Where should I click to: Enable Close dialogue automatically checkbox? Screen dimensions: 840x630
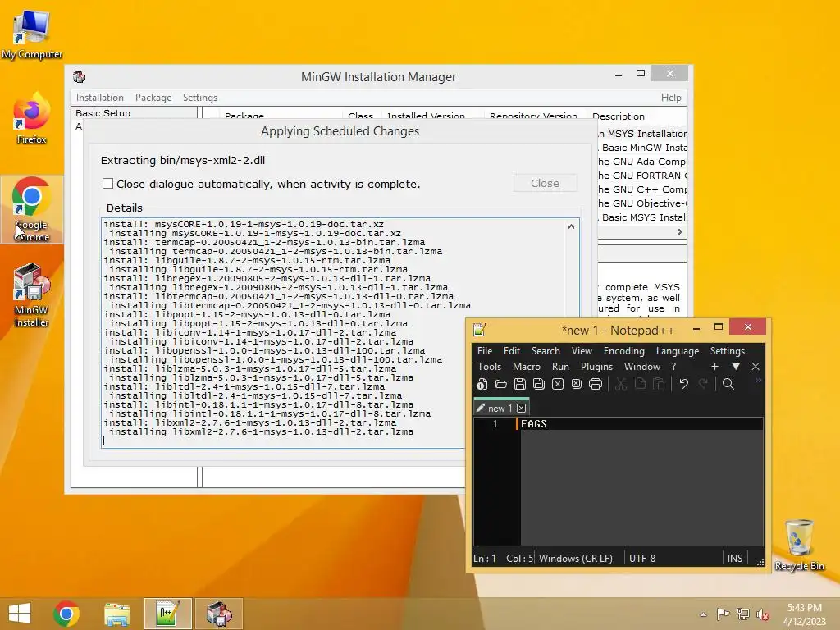point(107,184)
